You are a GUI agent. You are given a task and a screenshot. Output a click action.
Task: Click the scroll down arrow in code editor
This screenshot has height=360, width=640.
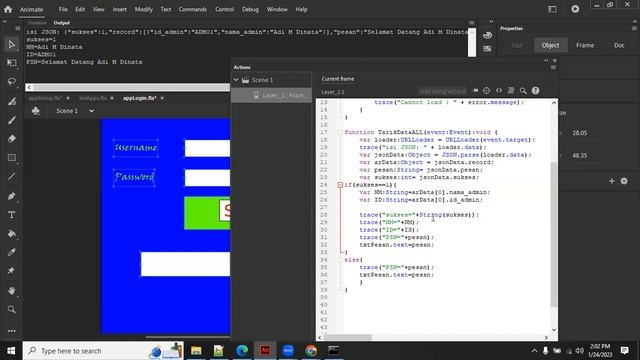pyautogui.click(x=554, y=330)
